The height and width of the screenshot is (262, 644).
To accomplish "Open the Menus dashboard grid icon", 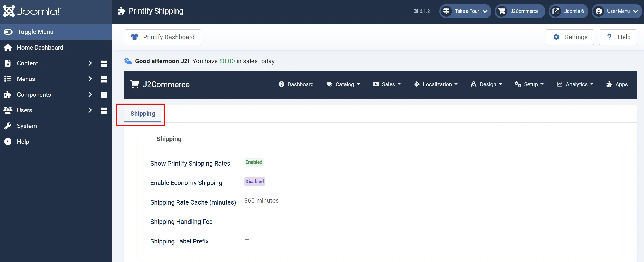I will point(104,79).
